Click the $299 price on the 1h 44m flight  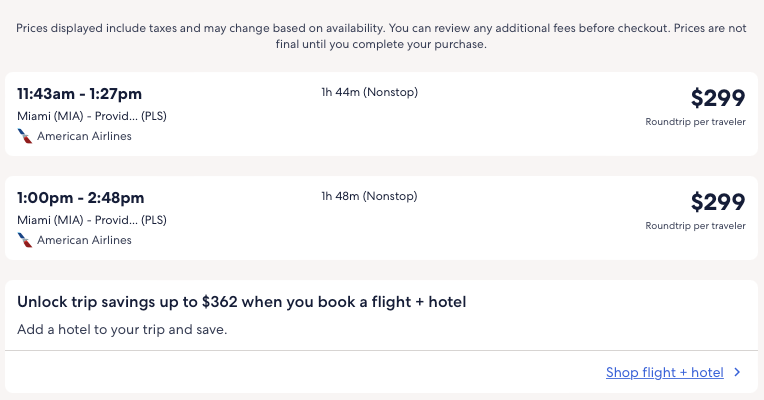pos(718,98)
